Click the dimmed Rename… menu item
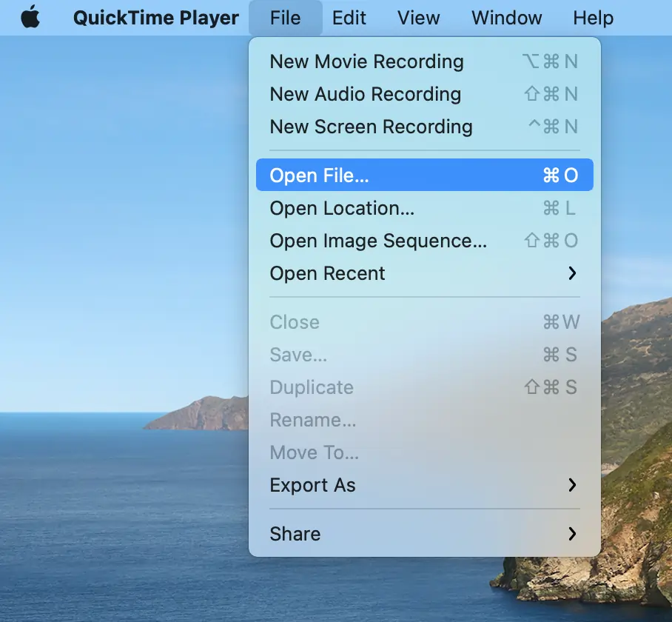 pos(424,420)
